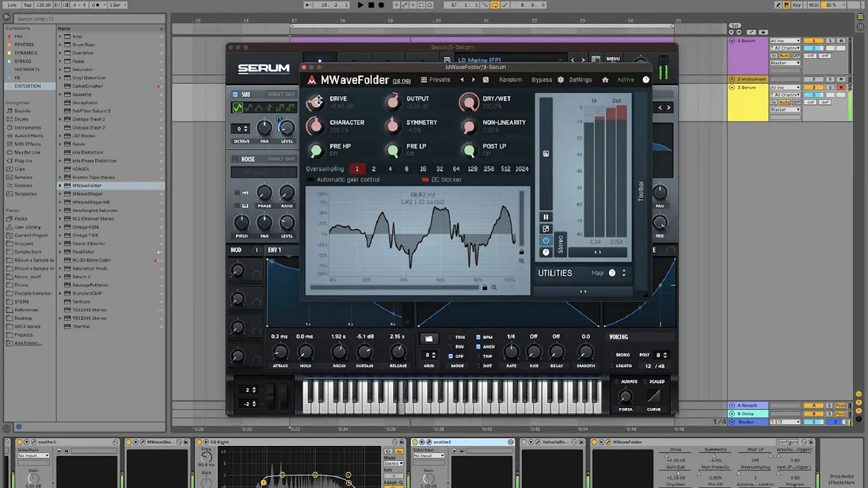Pause the MWaveFolder meter display

click(x=545, y=217)
